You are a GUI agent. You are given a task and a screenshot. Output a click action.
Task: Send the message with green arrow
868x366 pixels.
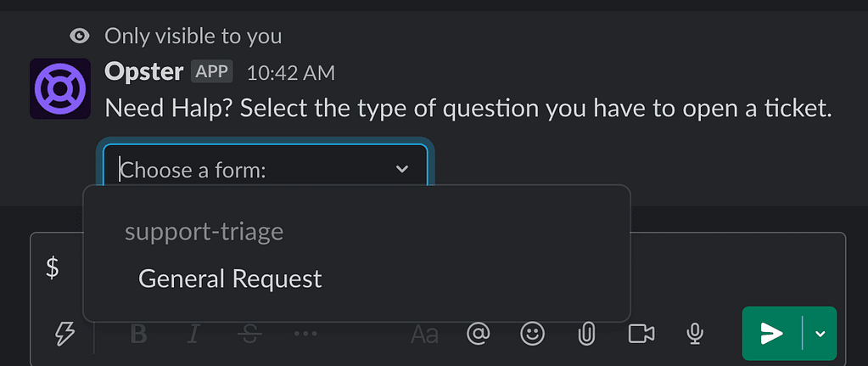(x=771, y=334)
